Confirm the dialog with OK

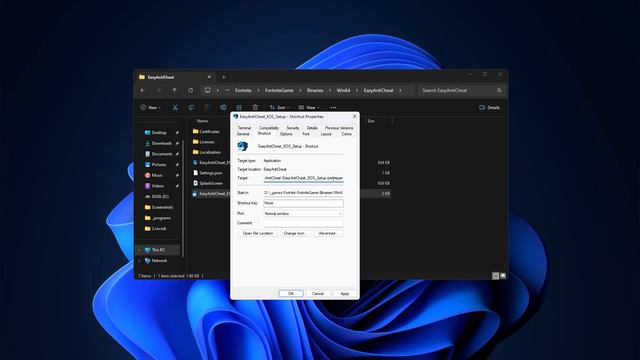(x=291, y=293)
